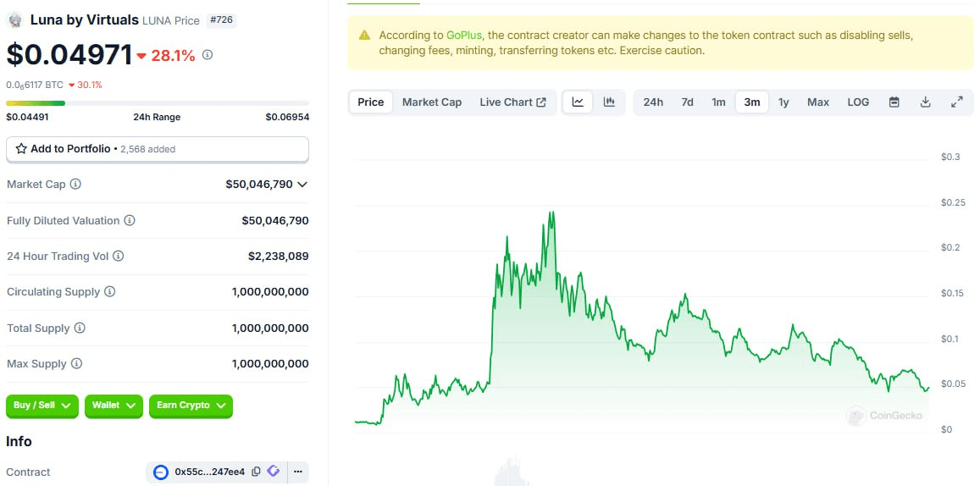
Task: Click the 24h Range progress bar
Action: point(158,103)
